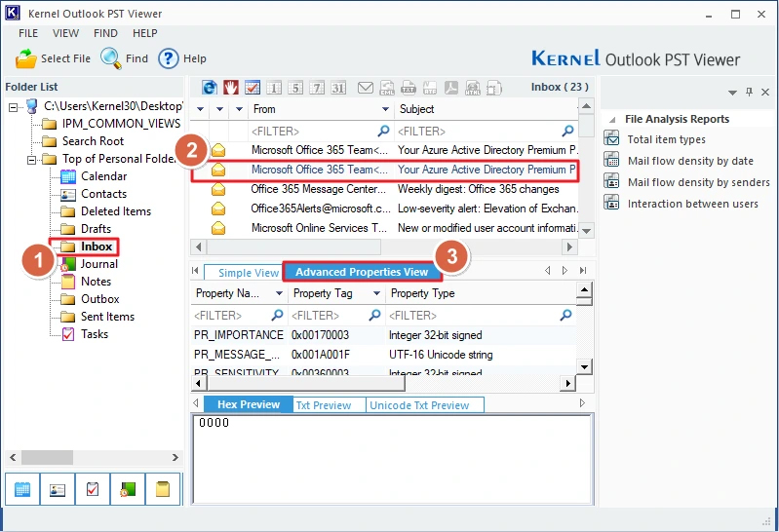Image resolution: width=779 pixels, height=532 pixels.
Task: Open the Notes shortcut icon at bottom
Action: coord(163,489)
